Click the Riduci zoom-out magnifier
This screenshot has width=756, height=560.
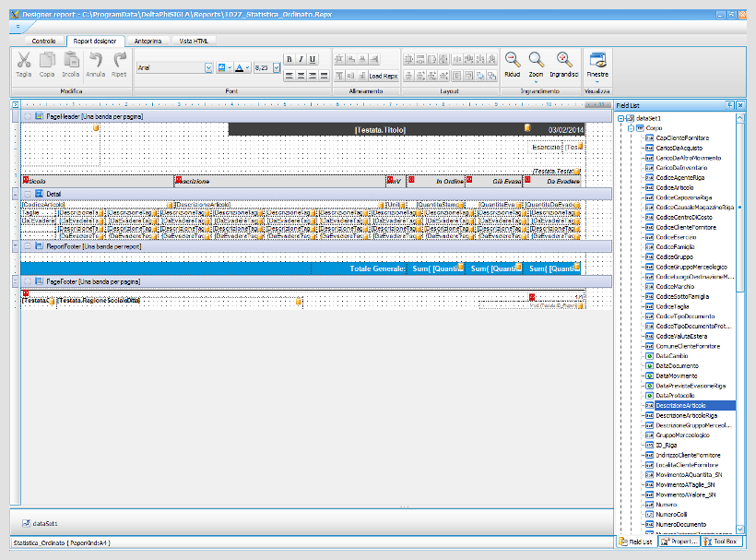(513, 65)
